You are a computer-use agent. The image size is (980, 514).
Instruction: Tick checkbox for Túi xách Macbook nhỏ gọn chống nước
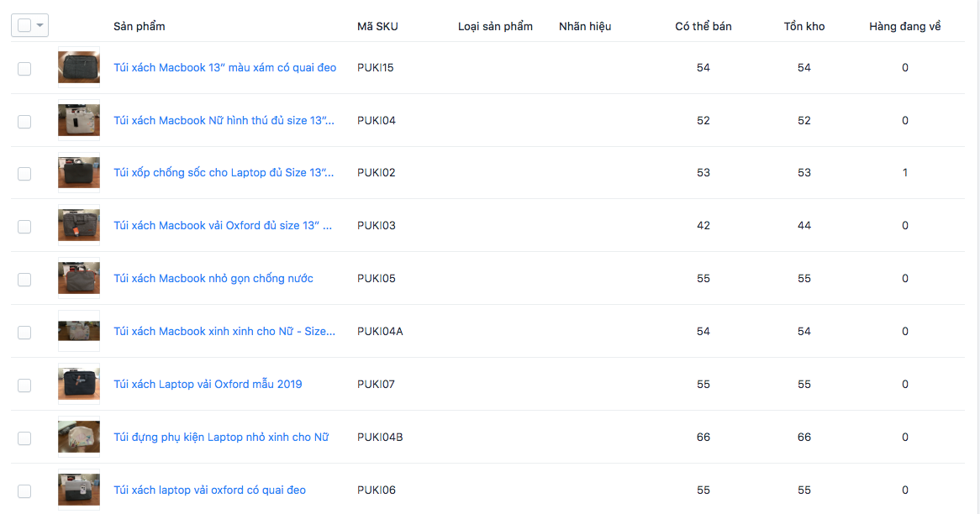(24, 279)
